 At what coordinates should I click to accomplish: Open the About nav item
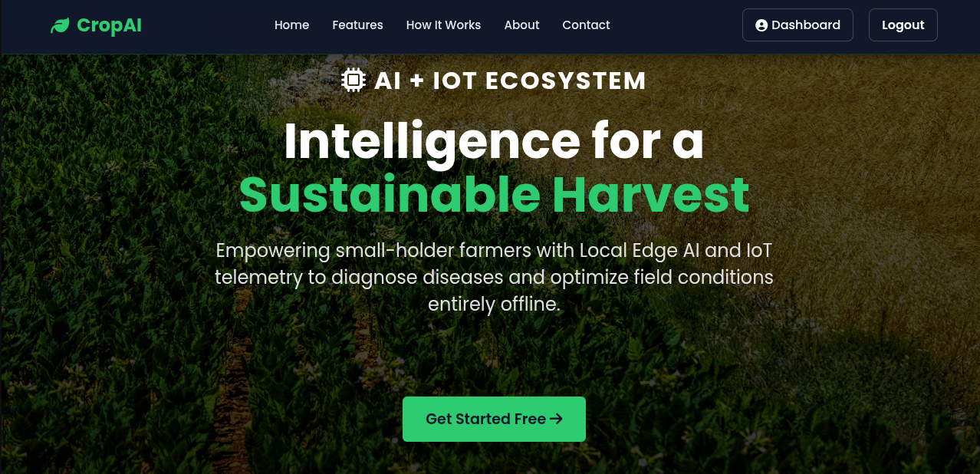[521, 25]
